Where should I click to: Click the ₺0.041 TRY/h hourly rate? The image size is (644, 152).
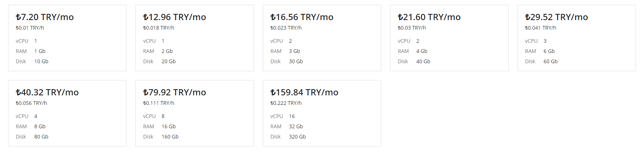point(541,28)
